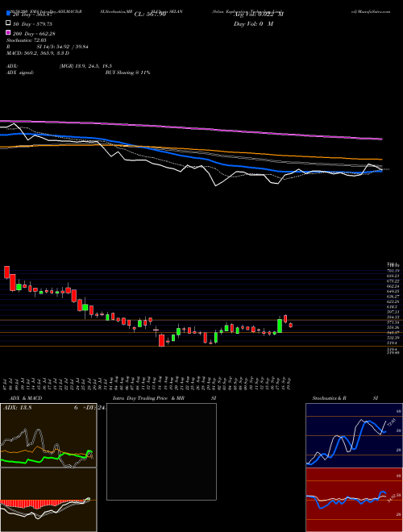The height and width of the screenshot is (532, 403).
Task: Click the "Stochastics & R" panel title
Action: 329,398
